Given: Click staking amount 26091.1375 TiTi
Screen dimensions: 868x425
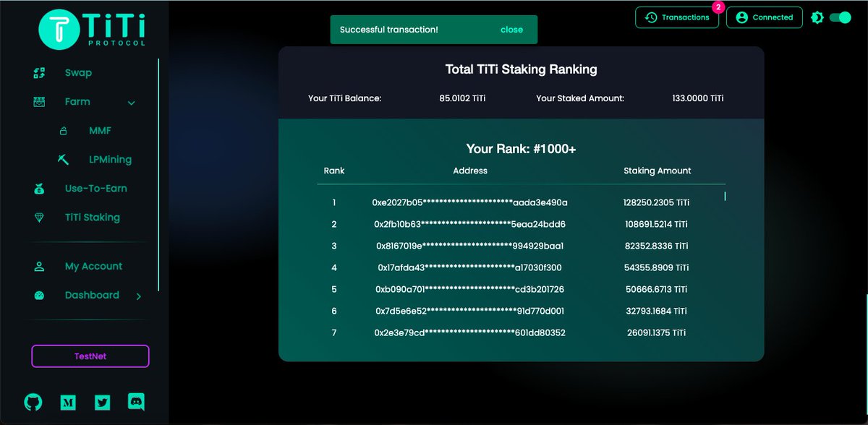Looking at the screenshot, I should point(657,332).
